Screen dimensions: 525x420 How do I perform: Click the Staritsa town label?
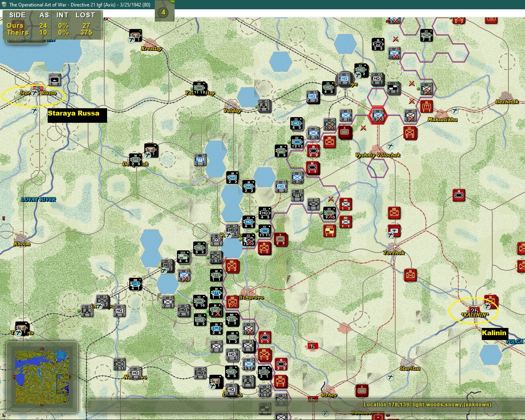tap(410, 368)
